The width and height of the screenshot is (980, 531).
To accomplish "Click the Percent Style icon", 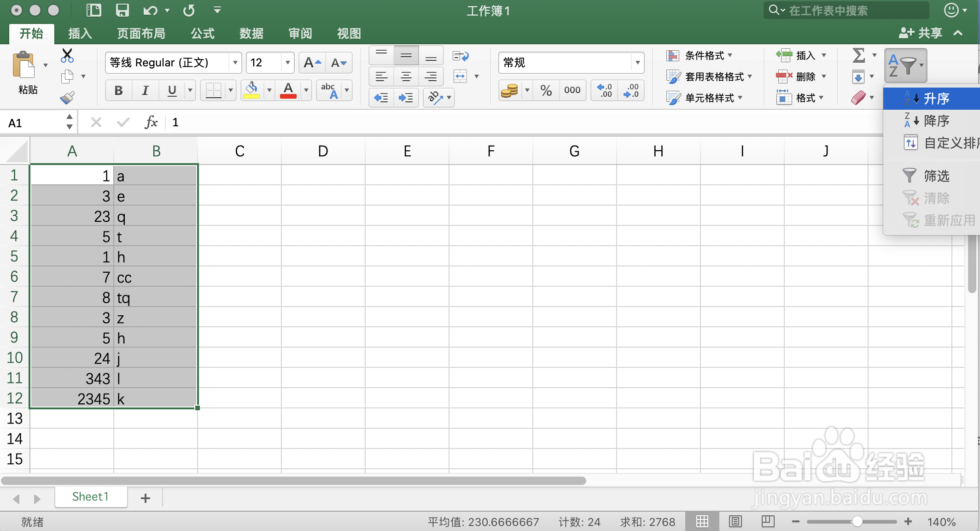I will coord(546,90).
